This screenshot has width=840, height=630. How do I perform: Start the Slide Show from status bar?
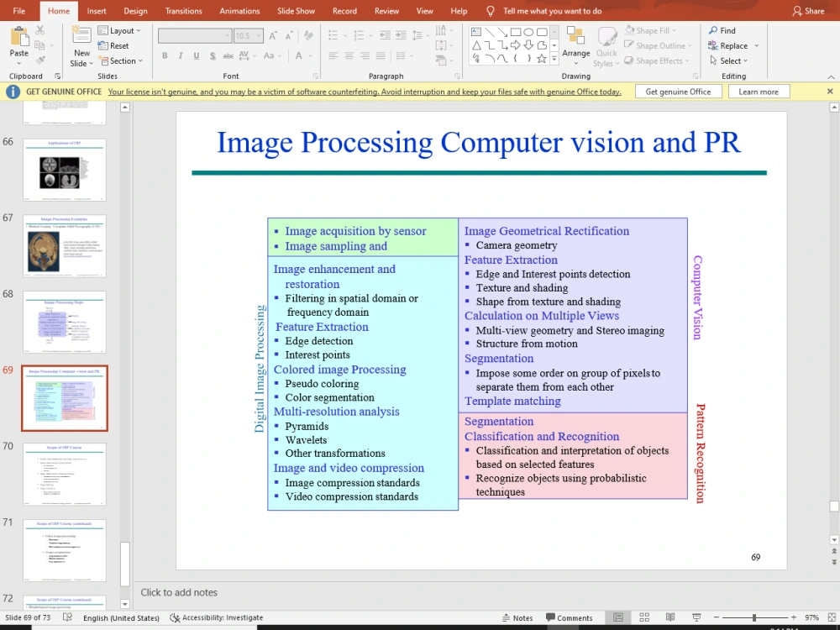(x=696, y=617)
